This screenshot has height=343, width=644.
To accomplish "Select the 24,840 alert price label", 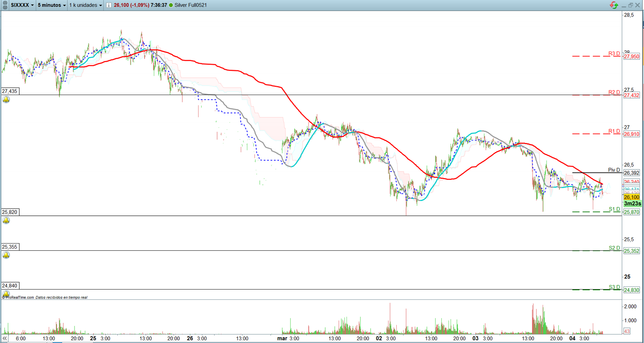I will pos(10,285).
